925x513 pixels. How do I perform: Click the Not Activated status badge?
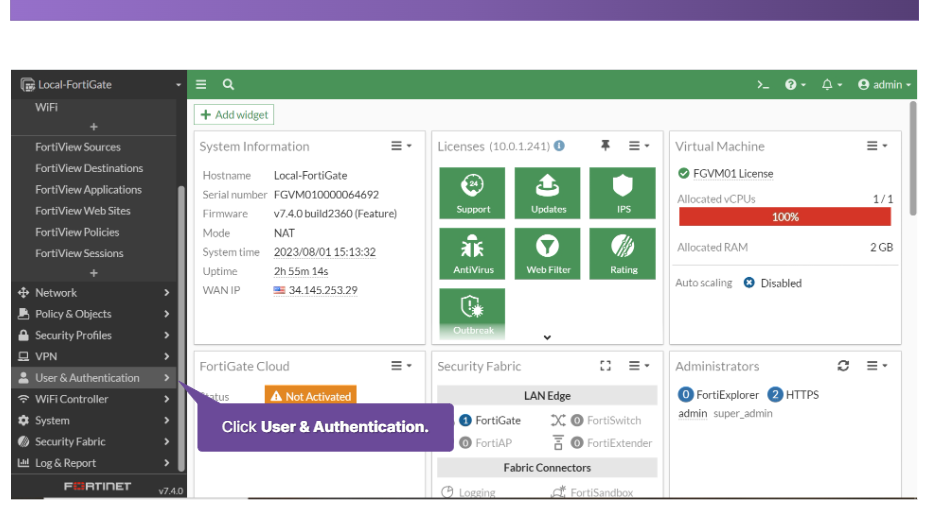pos(311,396)
